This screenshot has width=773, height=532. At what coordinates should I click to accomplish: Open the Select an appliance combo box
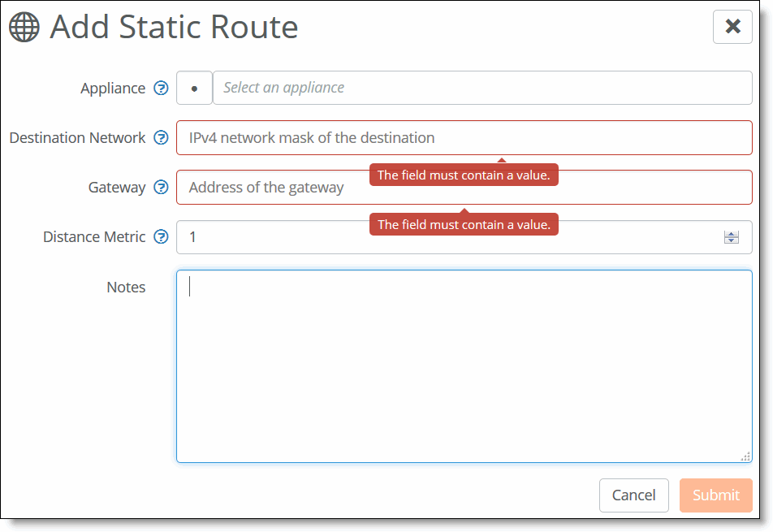[x=482, y=89]
